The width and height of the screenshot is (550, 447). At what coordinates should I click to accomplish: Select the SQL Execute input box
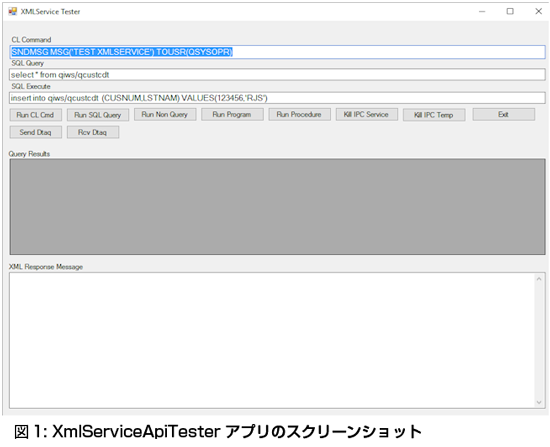coord(277,98)
